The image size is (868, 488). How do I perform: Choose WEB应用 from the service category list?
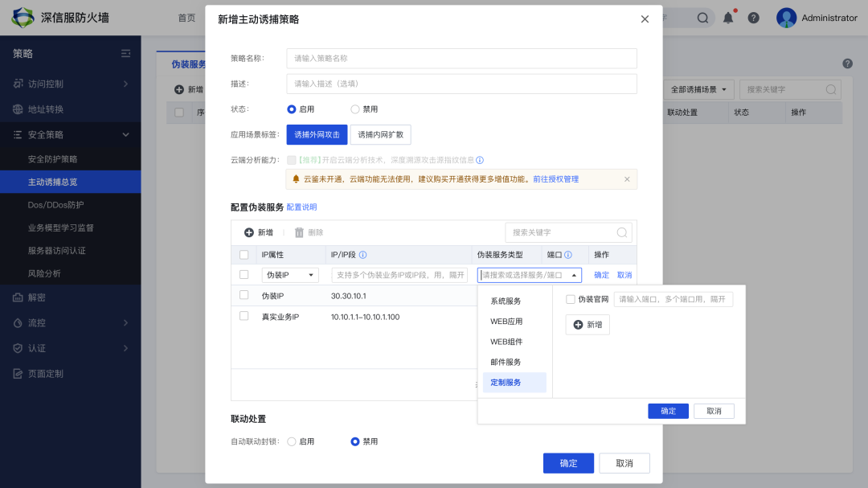click(x=506, y=322)
